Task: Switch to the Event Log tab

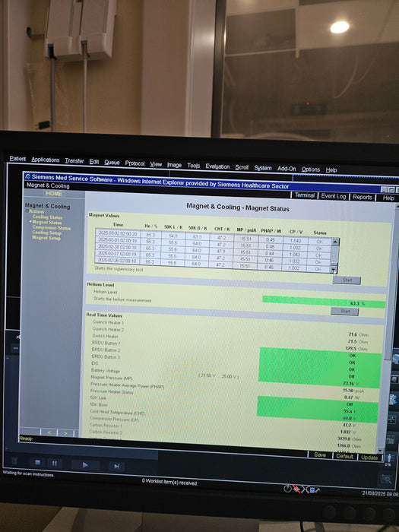Action: 334,196
